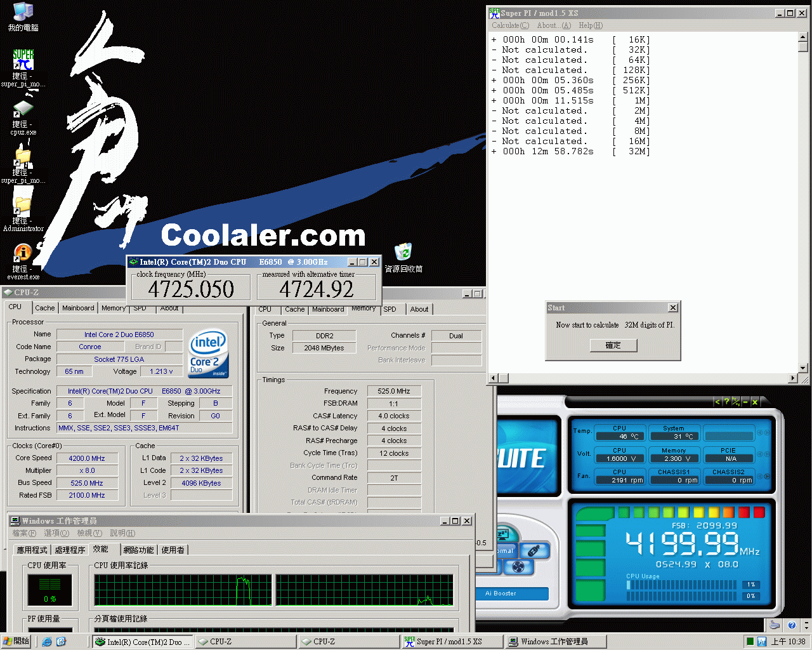Click the AI Suite sleep-mode monitor icon
This screenshot has width=812, height=650.
point(504,534)
